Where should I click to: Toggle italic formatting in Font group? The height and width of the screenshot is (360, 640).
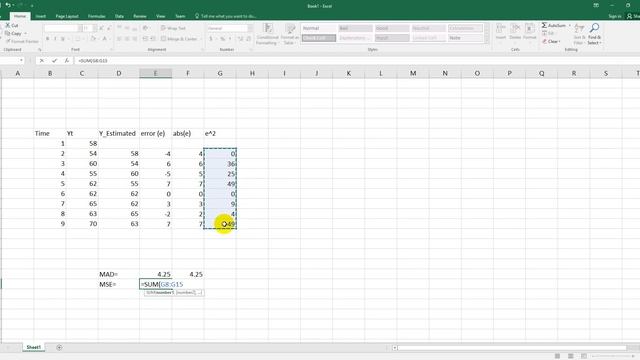[x=55, y=39]
